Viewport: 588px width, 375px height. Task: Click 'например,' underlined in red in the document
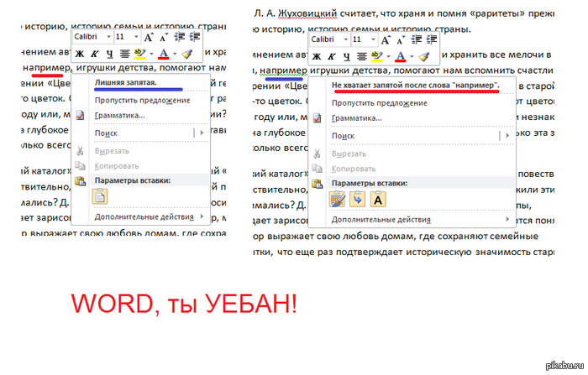(x=47, y=68)
